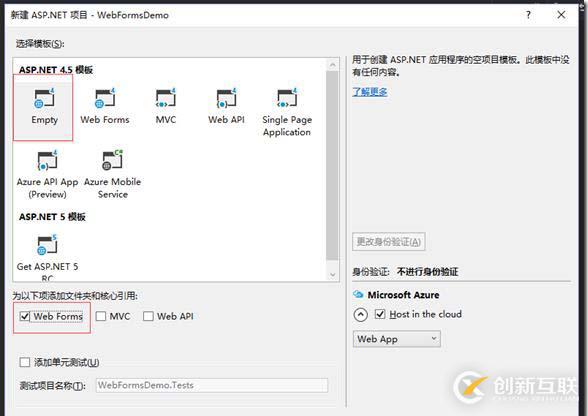The width and height of the screenshot is (588, 416).
Task: Check the Web API references checkbox
Action: (148, 316)
